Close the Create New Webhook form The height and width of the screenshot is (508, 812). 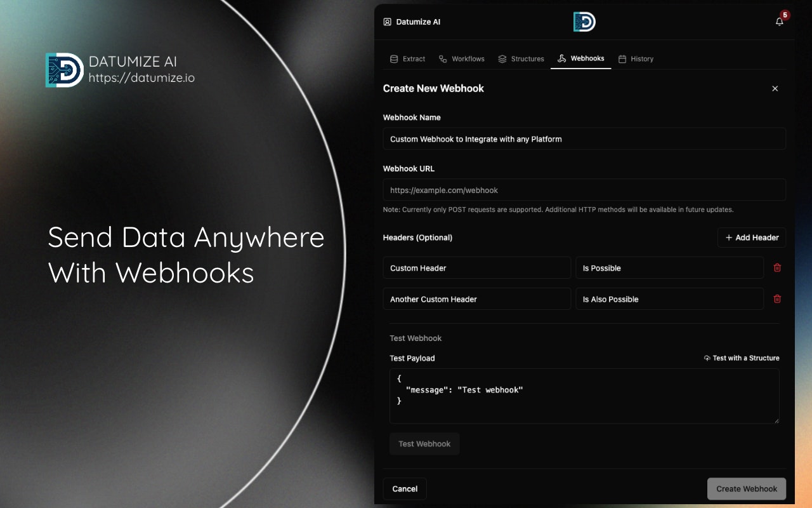775,89
